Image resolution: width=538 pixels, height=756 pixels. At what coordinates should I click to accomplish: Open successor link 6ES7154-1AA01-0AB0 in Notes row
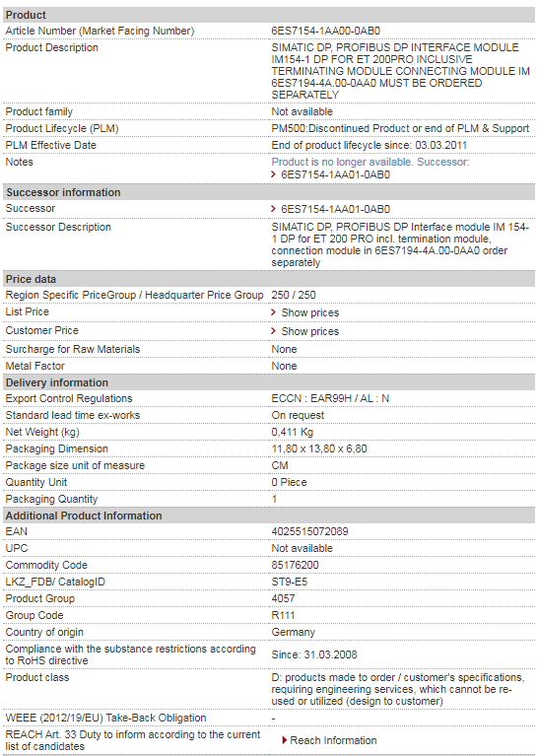[335, 174]
